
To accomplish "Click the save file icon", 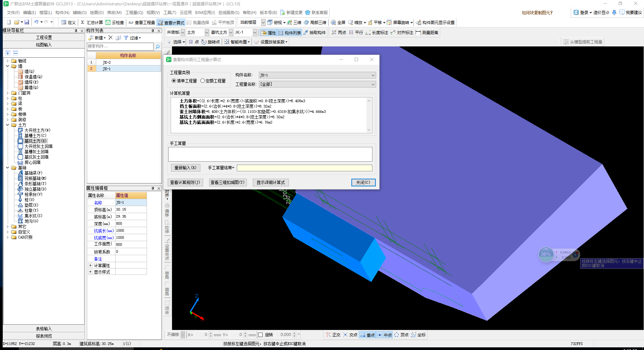I will click(27, 22).
